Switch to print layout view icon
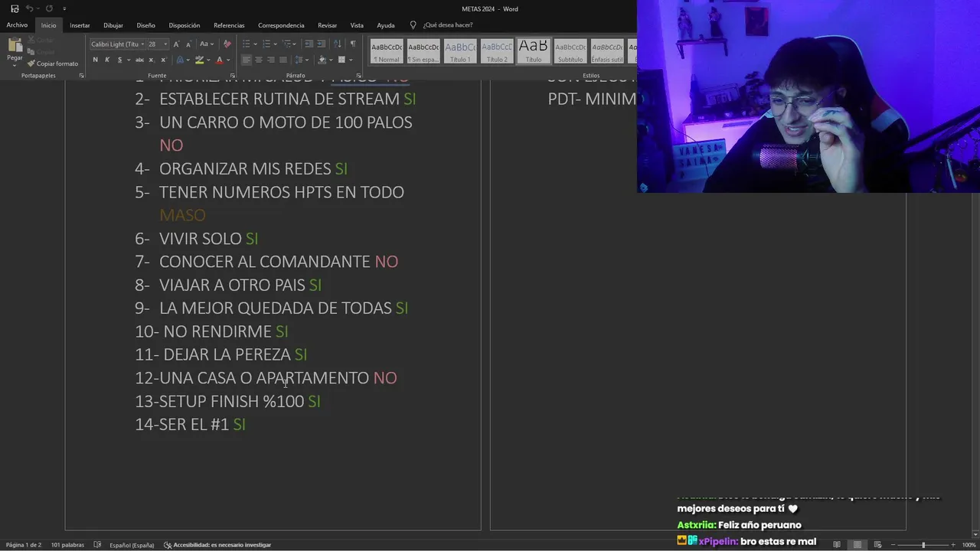980x551 pixels. click(x=857, y=545)
